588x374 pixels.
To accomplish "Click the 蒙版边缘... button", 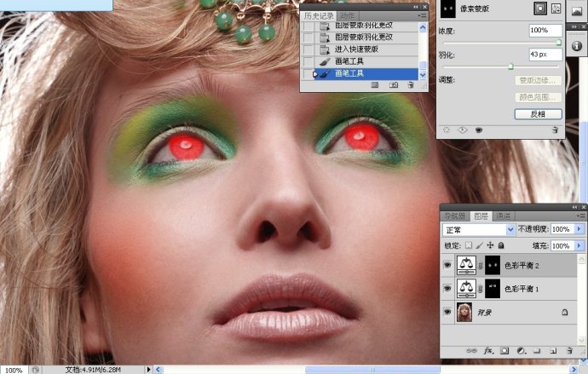I will click(538, 80).
